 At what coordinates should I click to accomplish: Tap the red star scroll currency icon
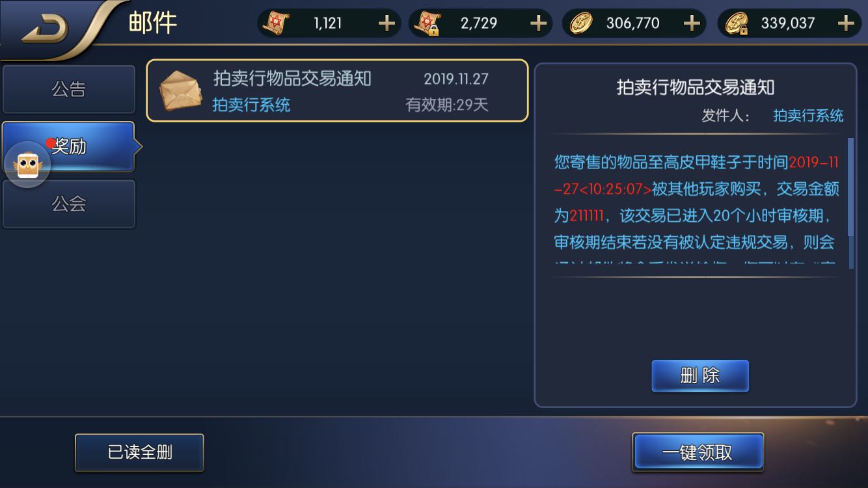pos(275,23)
